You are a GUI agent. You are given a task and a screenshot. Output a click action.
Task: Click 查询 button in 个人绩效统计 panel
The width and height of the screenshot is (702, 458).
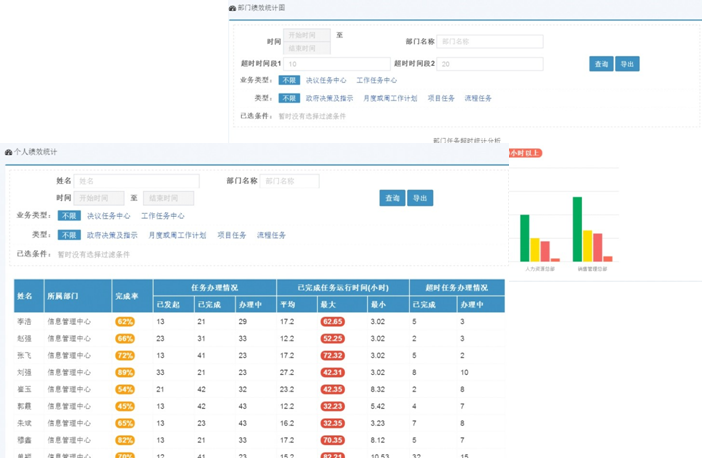coord(392,198)
